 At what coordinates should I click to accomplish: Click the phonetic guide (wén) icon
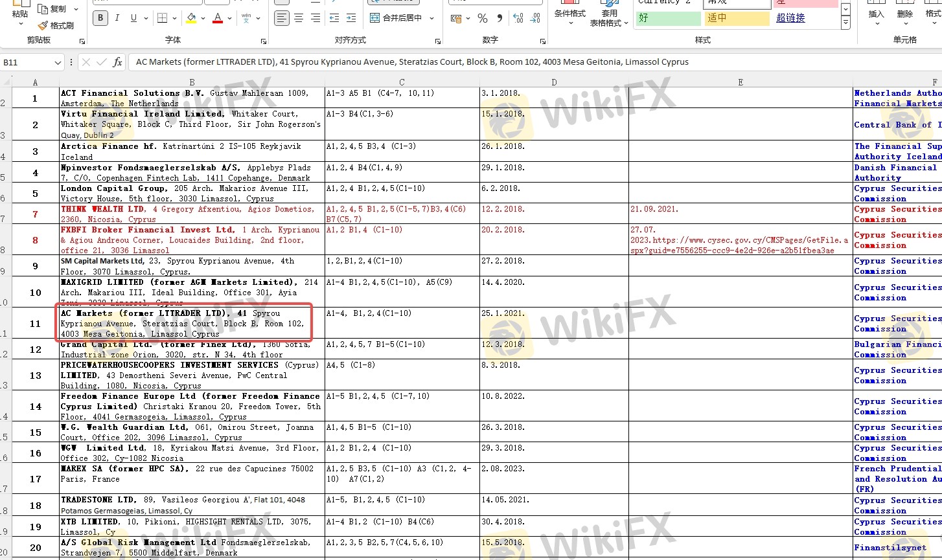[x=246, y=18]
